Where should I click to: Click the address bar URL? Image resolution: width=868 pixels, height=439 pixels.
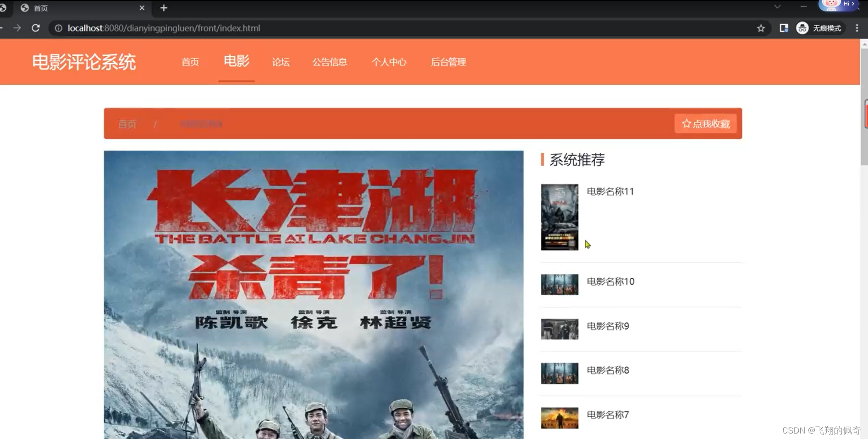coord(164,28)
